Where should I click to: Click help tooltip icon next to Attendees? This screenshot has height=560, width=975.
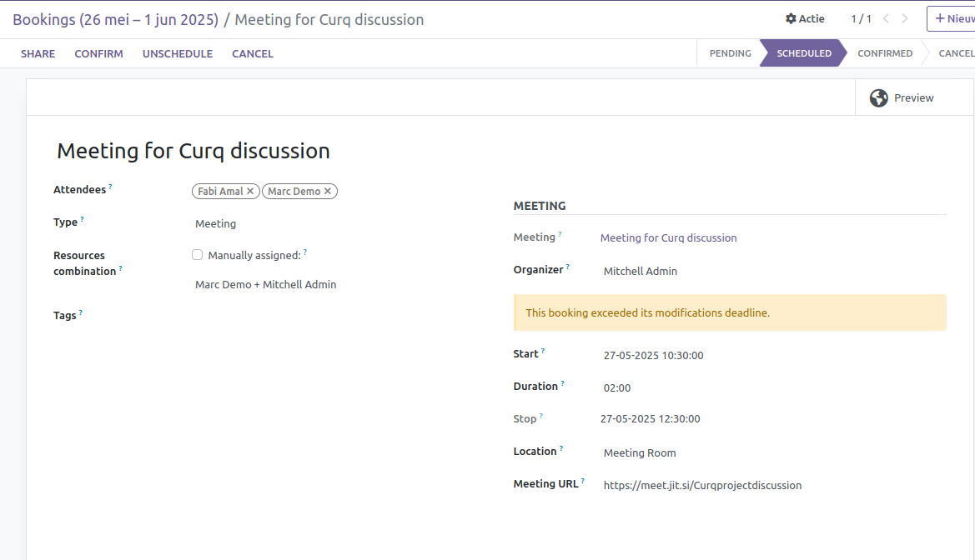click(110, 187)
